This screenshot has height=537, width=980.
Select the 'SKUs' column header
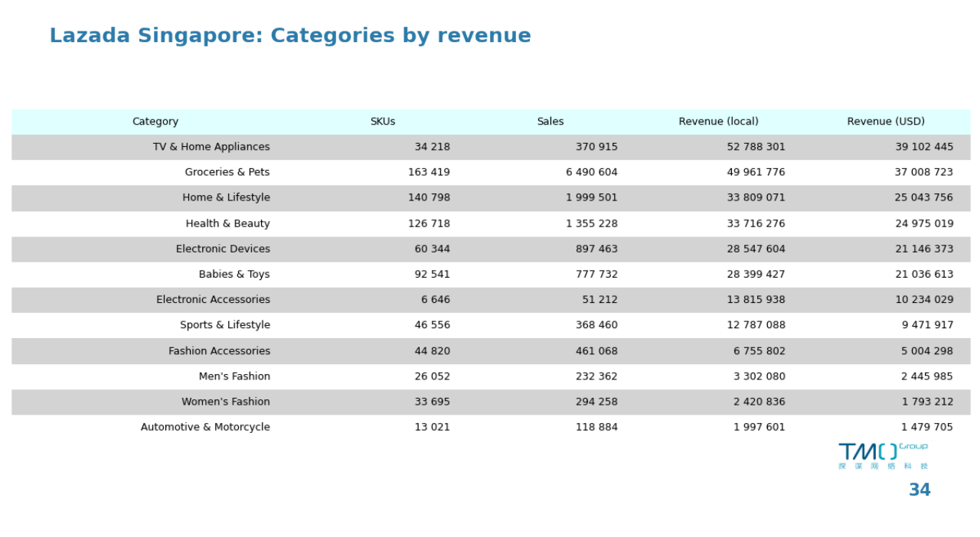pos(383,122)
